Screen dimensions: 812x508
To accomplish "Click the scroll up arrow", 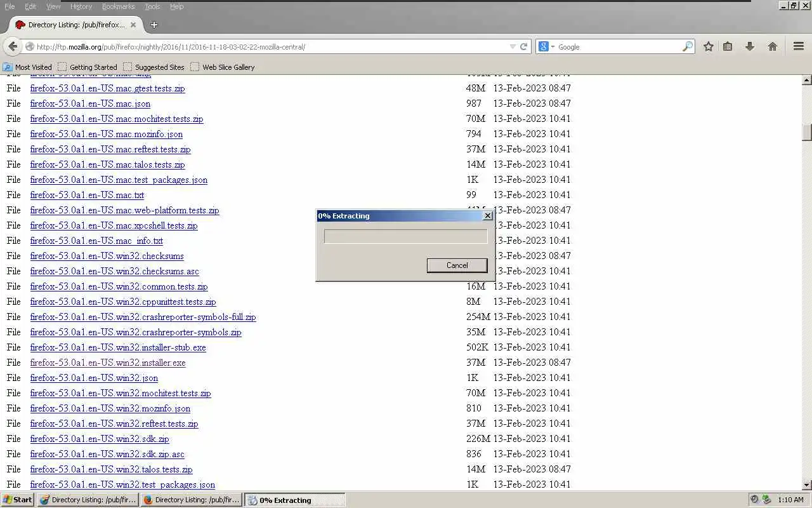I will (807, 80).
